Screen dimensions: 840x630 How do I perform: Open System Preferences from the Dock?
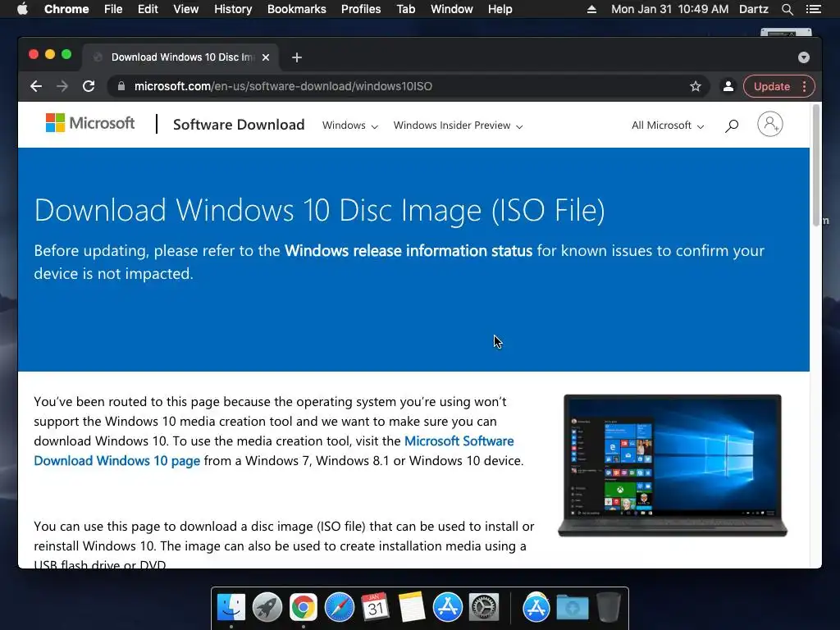[484, 607]
